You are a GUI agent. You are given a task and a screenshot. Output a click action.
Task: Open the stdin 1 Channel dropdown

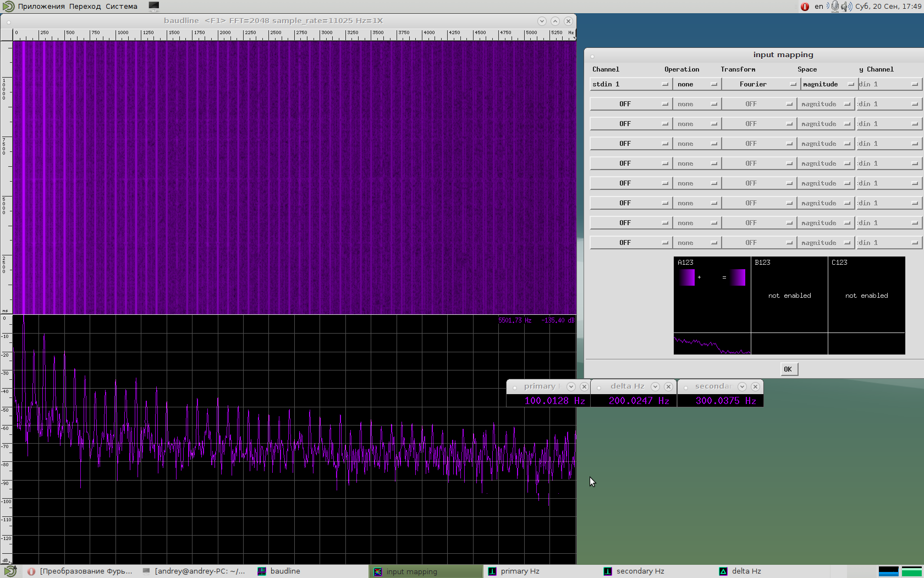click(x=630, y=84)
